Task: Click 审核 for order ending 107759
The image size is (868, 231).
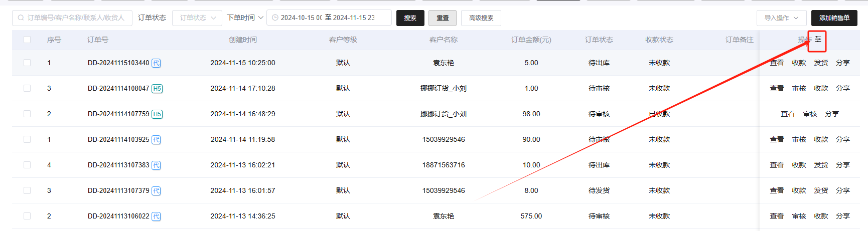Action: 810,114
